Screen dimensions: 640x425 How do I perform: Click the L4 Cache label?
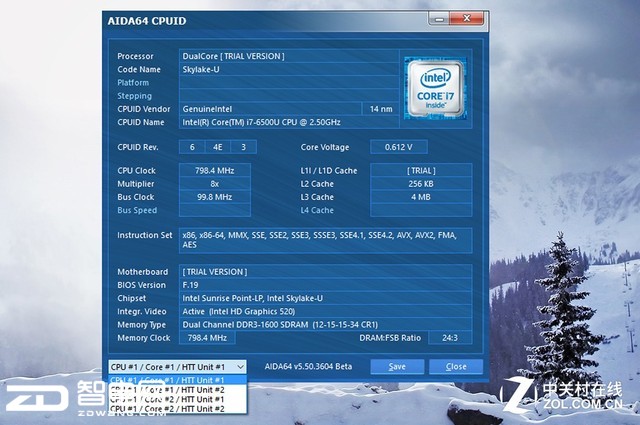(x=317, y=210)
